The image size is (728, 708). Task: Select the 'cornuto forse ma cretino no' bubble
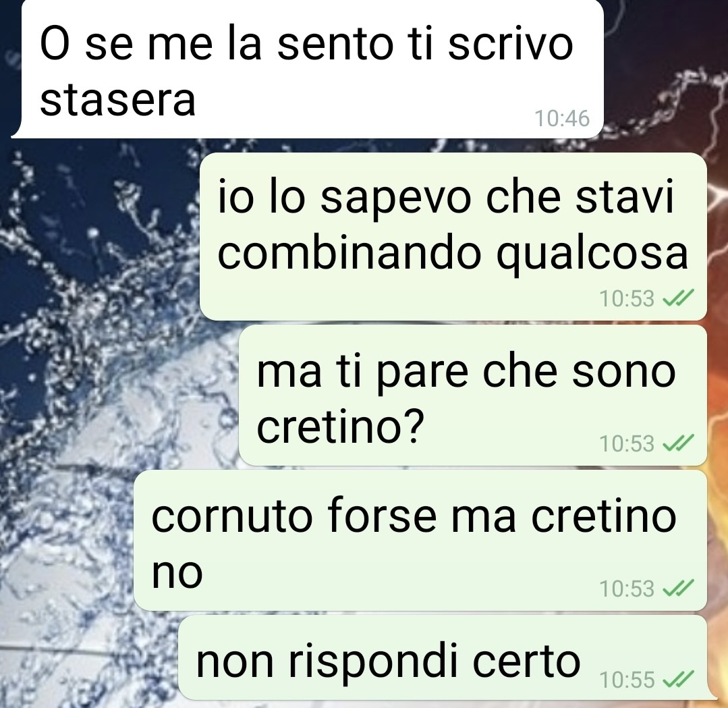pos(420,541)
